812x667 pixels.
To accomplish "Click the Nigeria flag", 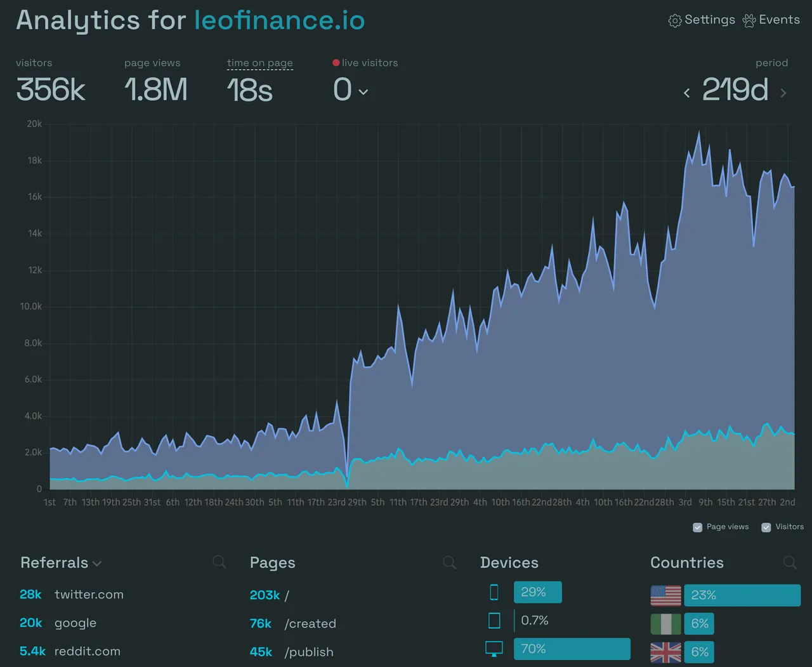I will pos(665,624).
